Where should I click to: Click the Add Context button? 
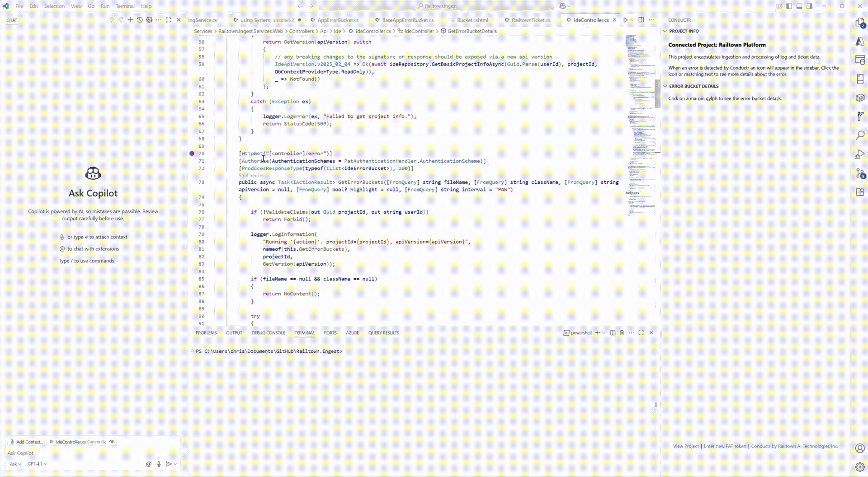tap(27, 442)
